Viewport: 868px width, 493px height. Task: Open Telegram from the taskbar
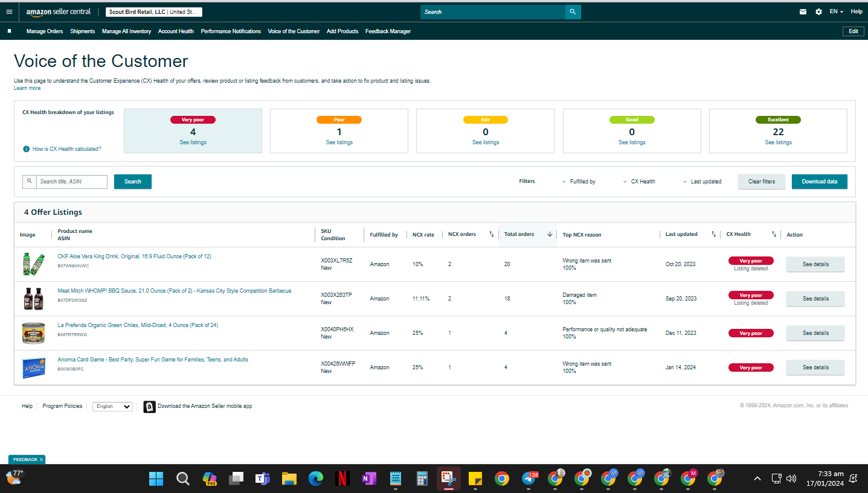coord(529,479)
